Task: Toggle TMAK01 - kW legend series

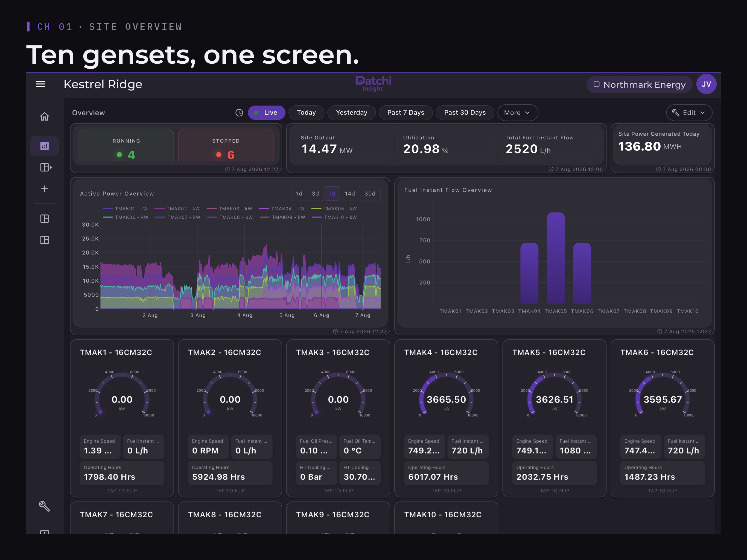Action: point(125,209)
